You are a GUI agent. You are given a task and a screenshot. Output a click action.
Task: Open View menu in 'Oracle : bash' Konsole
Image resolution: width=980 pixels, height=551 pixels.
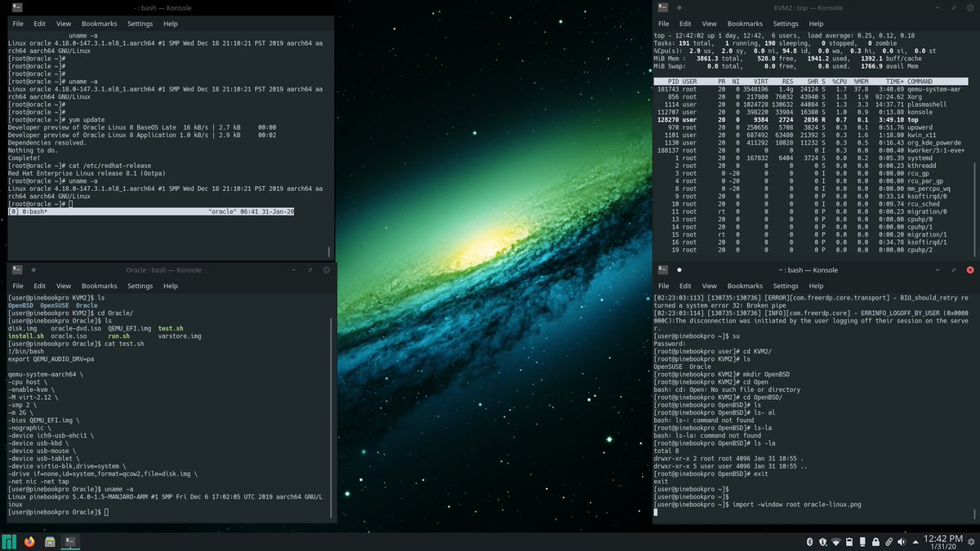[64, 287]
